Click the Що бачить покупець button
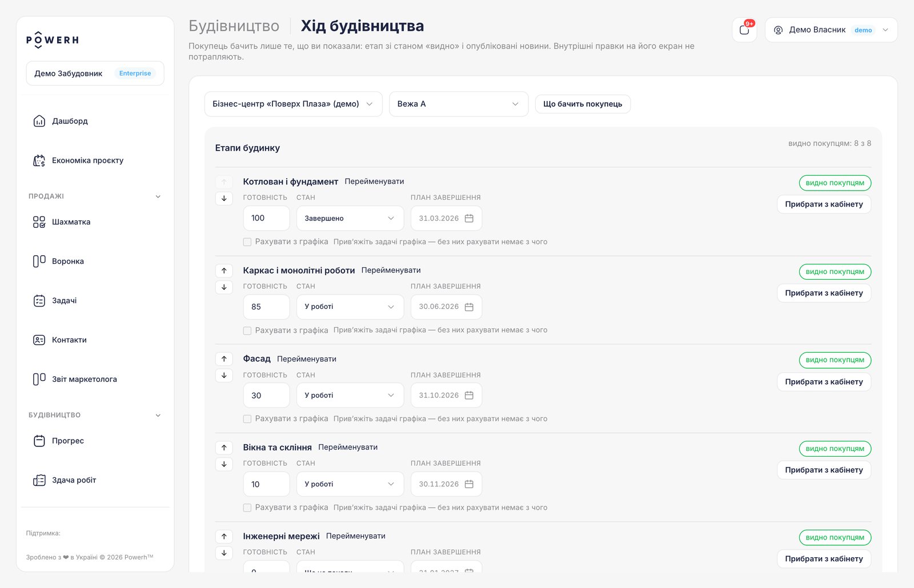Screen dimensions: 914x588 coord(583,104)
